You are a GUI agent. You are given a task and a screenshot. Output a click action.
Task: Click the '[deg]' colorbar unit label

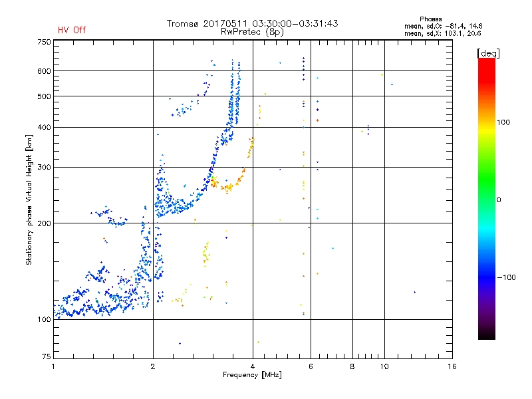tap(488, 53)
